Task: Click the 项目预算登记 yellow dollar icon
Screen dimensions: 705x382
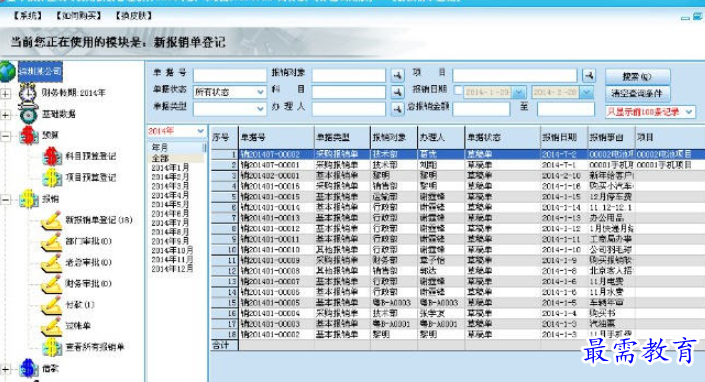Action: point(52,178)
